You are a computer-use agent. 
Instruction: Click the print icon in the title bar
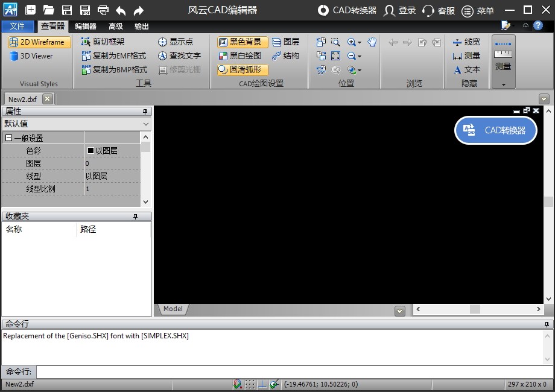[x=103, y=10]
